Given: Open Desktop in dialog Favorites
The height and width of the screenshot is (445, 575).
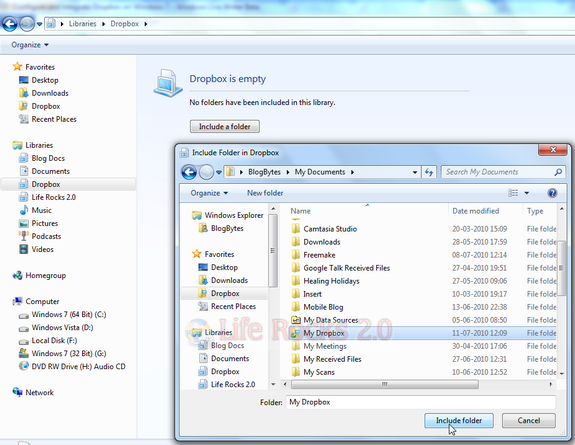Looking at the screenshot, I should tap(224, 267).
